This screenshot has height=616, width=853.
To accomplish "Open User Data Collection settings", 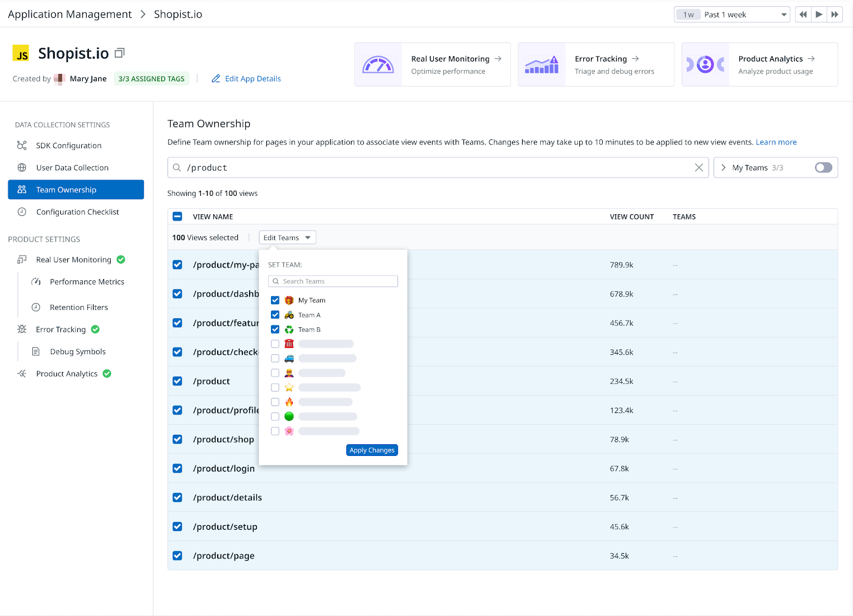I will [x=72, y=168].
